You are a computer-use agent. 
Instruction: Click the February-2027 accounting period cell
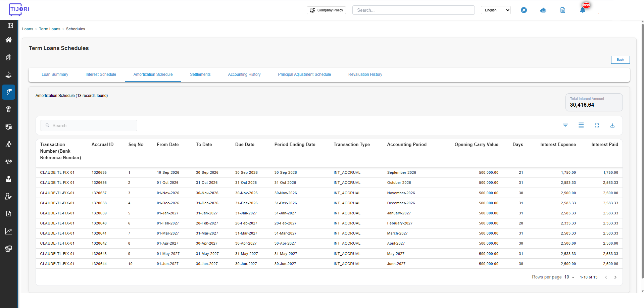[x=400, y=223]
